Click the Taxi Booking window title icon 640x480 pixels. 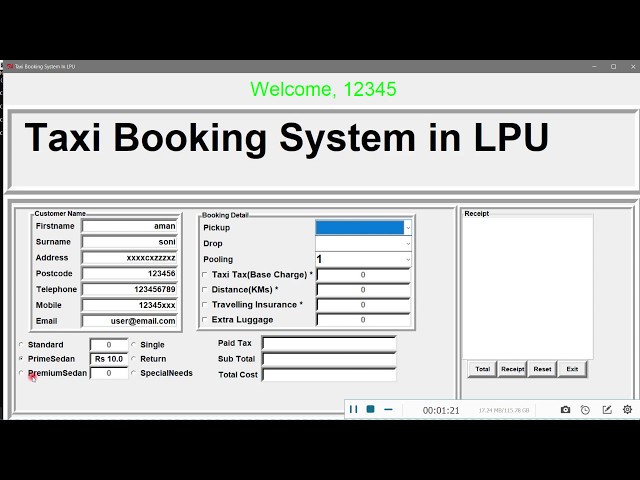click(x=10, y=66)
